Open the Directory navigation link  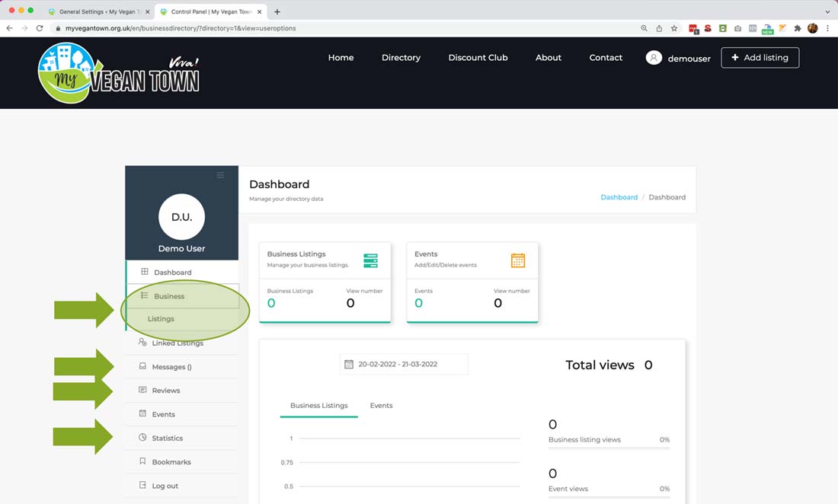401,58
